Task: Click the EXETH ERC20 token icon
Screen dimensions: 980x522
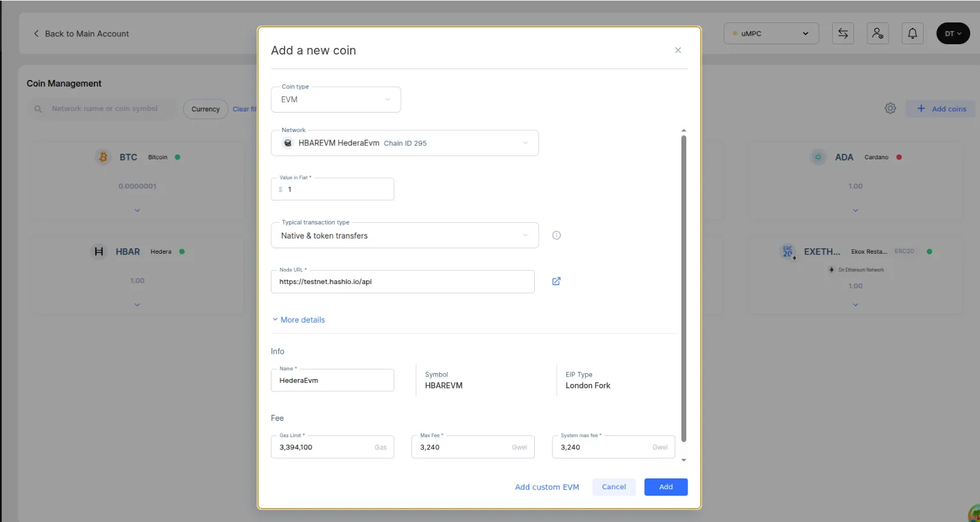Action: [788, 251]
